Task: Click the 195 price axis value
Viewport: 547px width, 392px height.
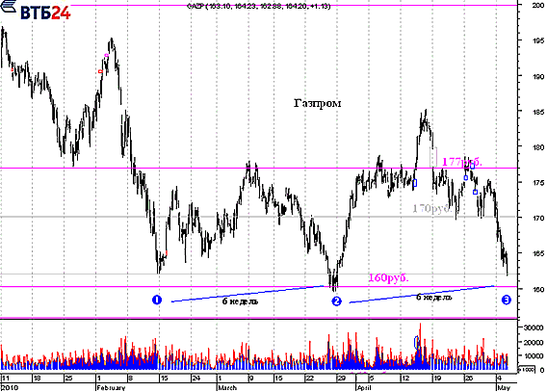Action: coord(538,40)
